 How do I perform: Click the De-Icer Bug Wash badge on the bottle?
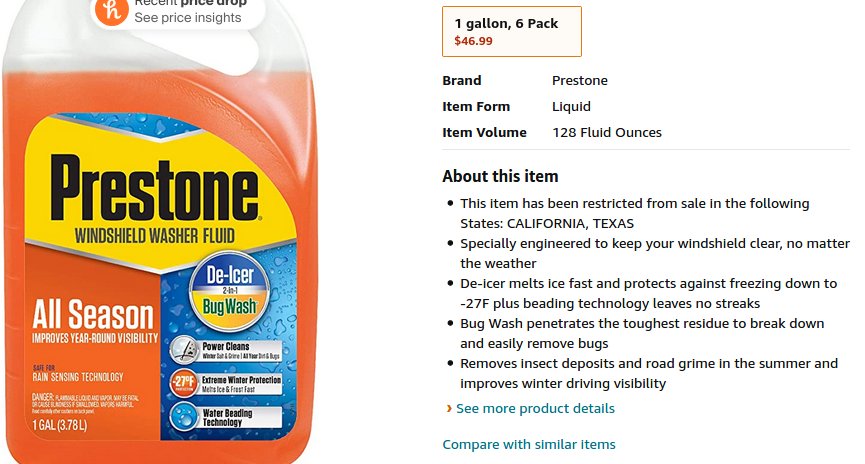coord(229,291)
